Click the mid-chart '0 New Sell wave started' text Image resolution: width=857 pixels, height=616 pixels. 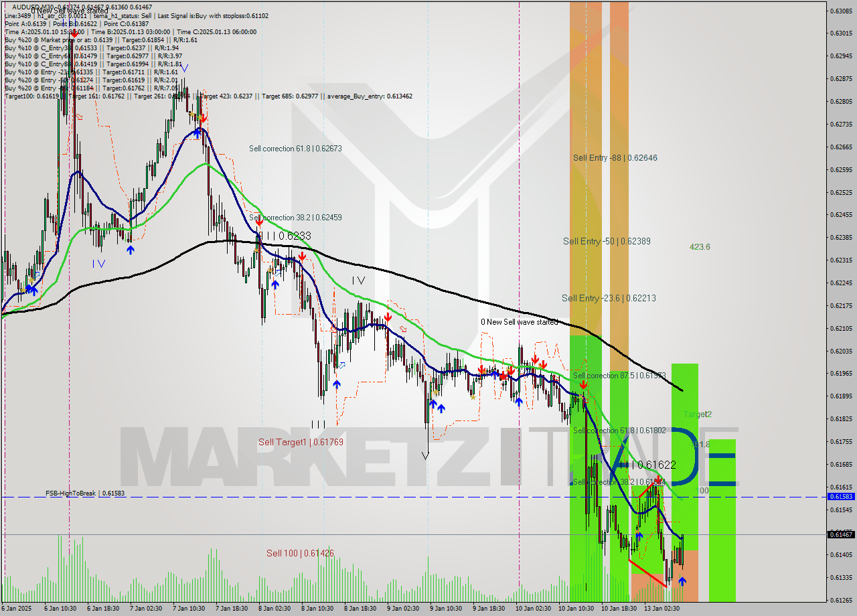pos(519,322)
